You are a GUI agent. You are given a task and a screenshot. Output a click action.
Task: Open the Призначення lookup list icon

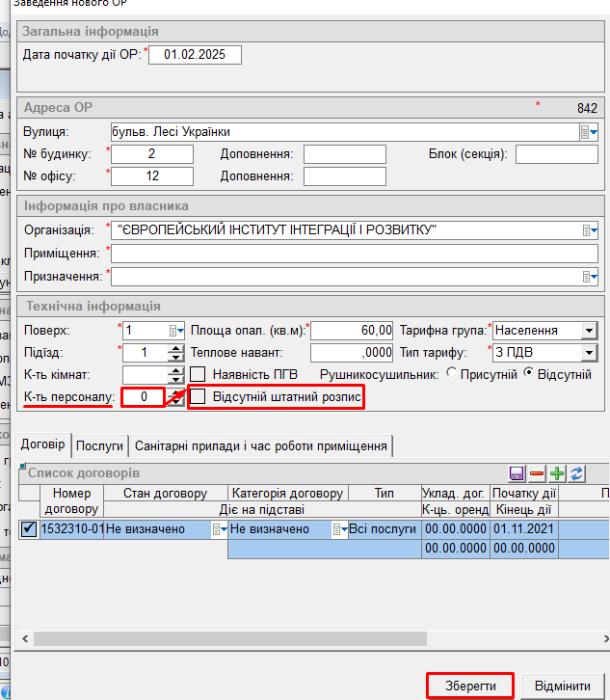coord(588,277)
